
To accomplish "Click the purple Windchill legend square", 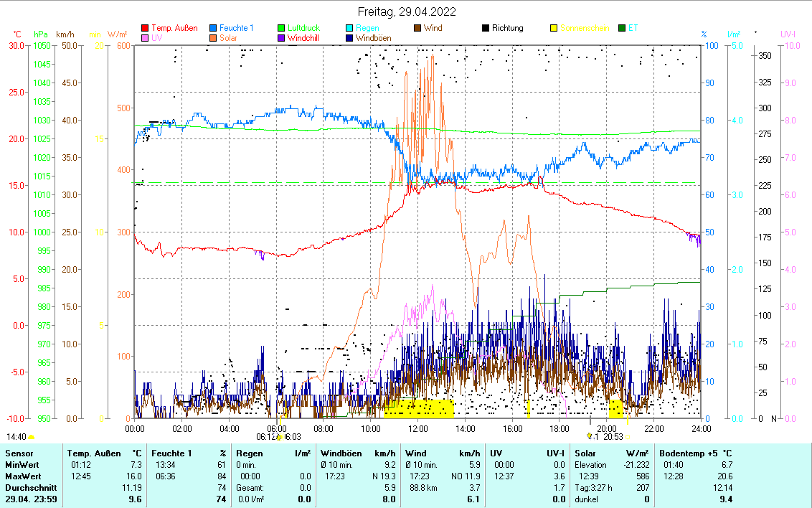I will 282,38.
